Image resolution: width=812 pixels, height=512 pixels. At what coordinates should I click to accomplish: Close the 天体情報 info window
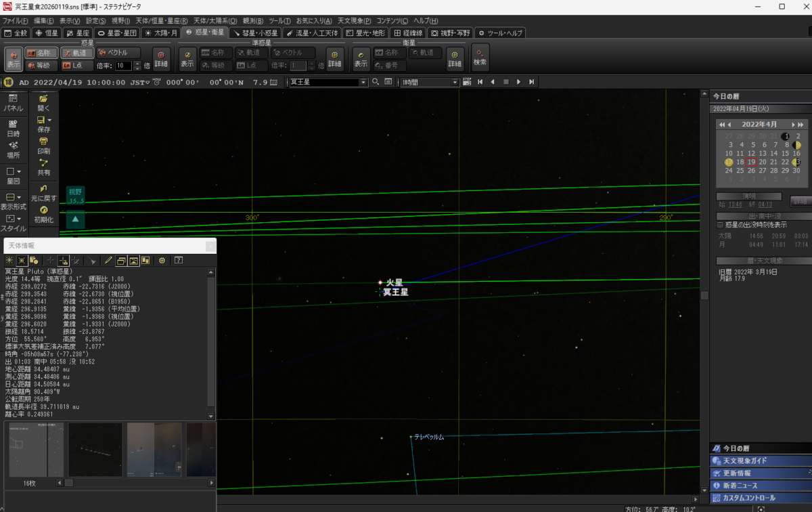tap(210, 246)
